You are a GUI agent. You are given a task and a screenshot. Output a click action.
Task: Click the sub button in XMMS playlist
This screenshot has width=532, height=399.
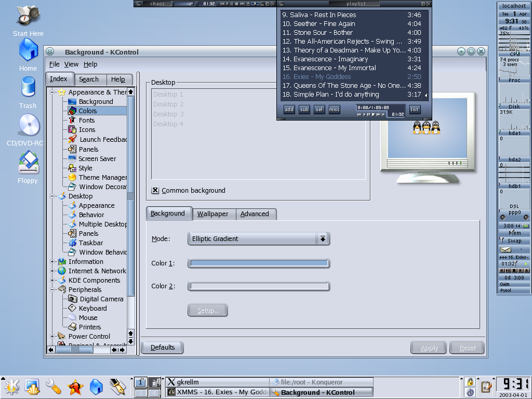(x=304, y=109)
